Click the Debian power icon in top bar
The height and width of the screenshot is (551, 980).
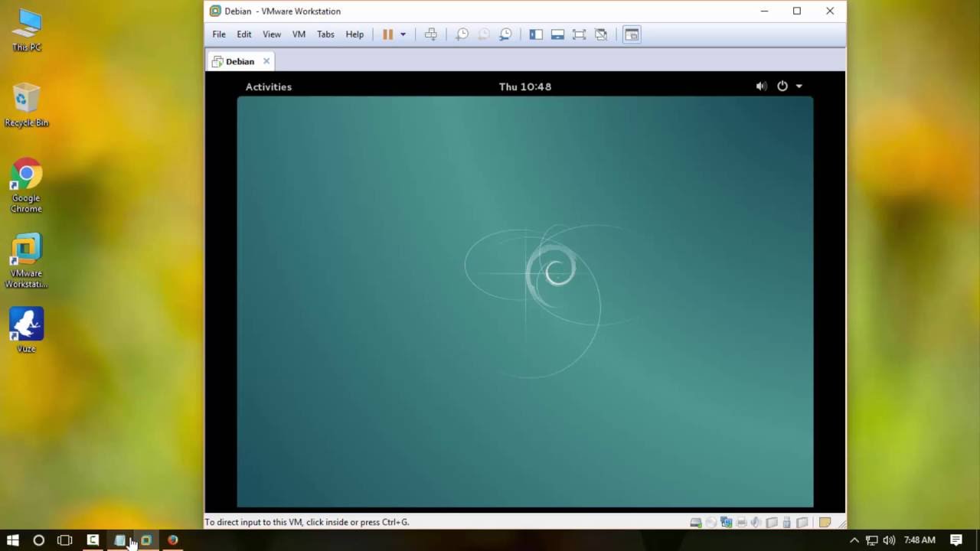(x=782, y=86)
